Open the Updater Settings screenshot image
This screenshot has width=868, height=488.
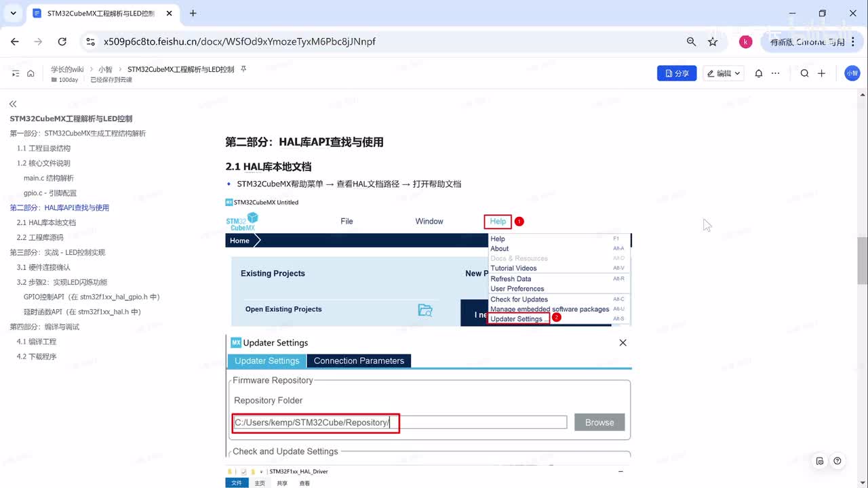pos(429,396)
